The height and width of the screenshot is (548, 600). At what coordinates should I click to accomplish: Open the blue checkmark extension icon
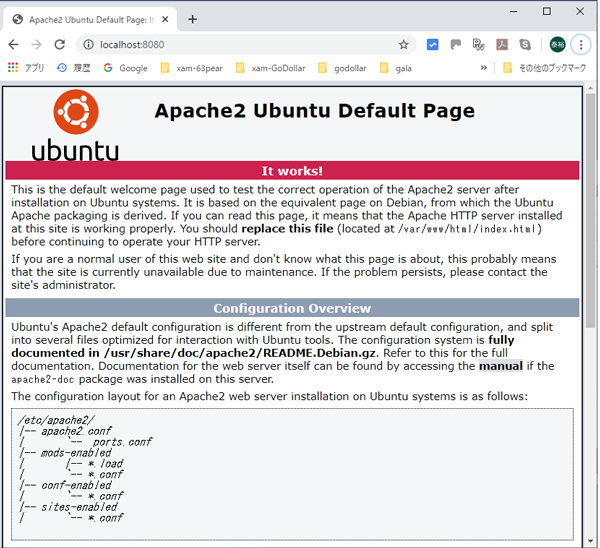pyautogui.click(x=432, y=45)
